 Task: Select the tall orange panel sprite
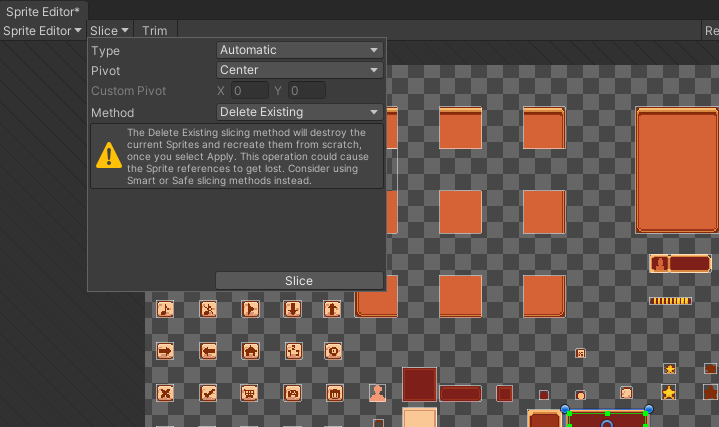677,170
